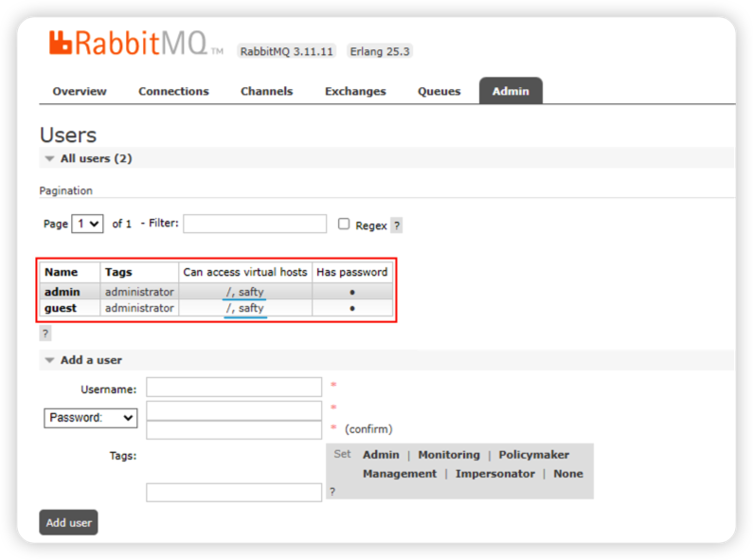
Task: Click the Add user button
Action: [69, 522]
